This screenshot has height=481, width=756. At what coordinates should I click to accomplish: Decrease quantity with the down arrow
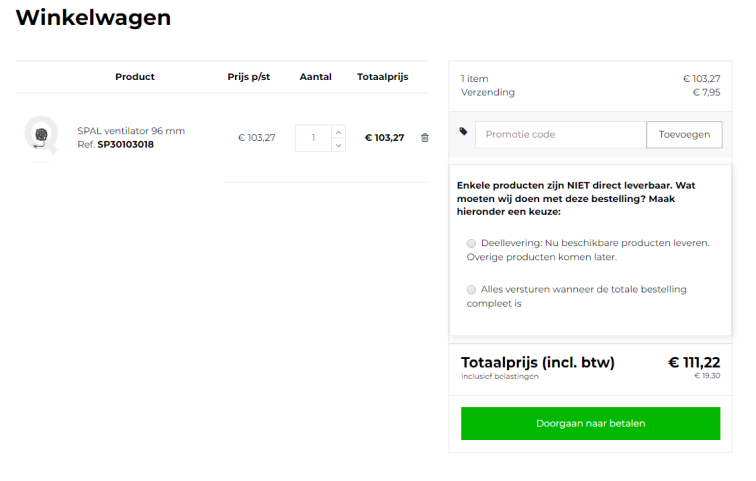(338, 145)
